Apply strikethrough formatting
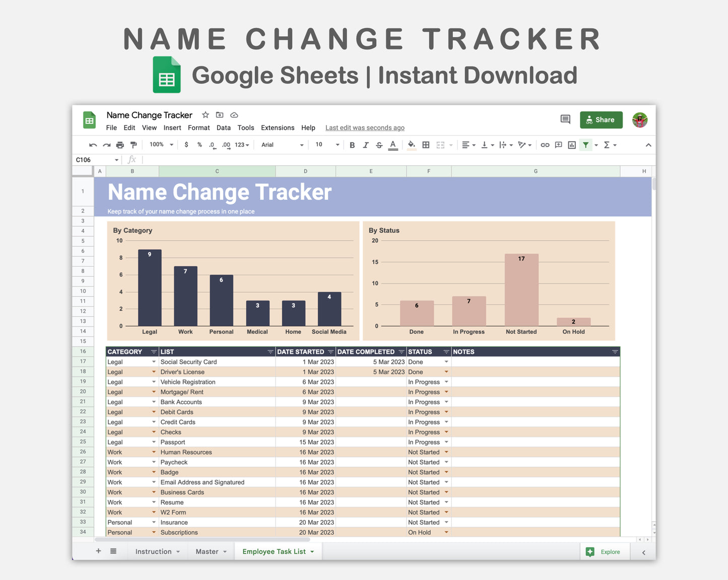 click(x=379, y=144)
